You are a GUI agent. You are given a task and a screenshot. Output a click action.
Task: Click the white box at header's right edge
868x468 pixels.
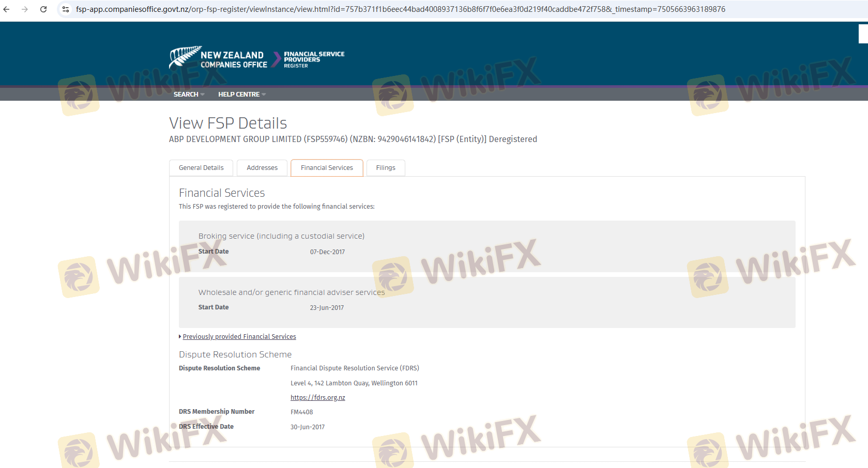[863, 34]
